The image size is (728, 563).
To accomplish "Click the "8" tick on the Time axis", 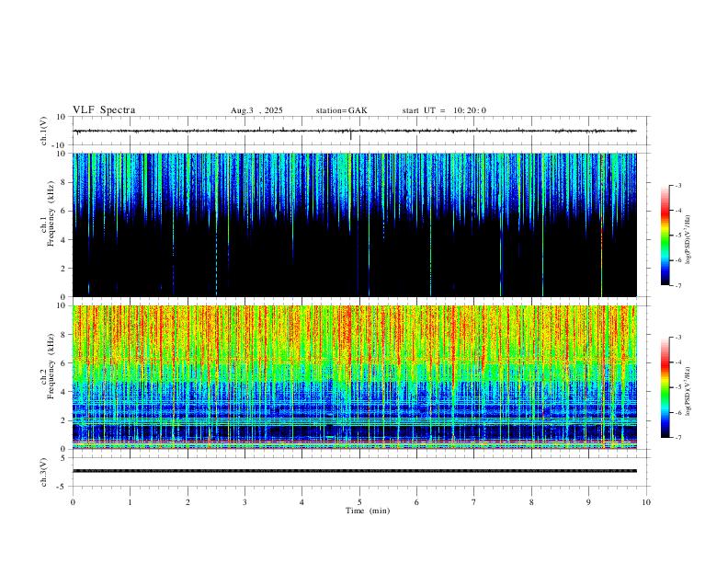I will pos(531,502).
